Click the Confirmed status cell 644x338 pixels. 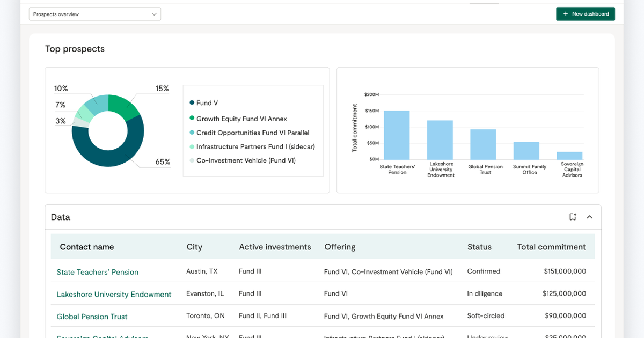tap(484, 271)
